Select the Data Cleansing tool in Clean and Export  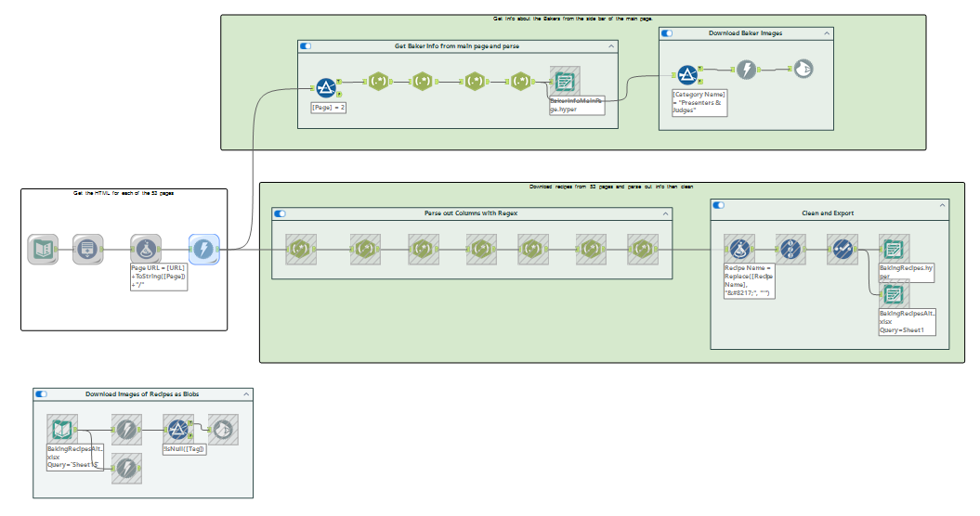point(842,250)
